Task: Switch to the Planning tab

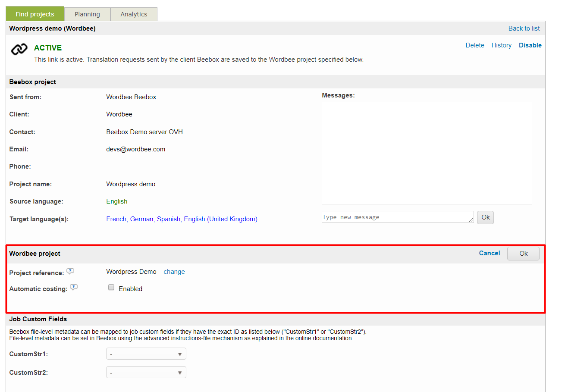Action: [87, 14]
